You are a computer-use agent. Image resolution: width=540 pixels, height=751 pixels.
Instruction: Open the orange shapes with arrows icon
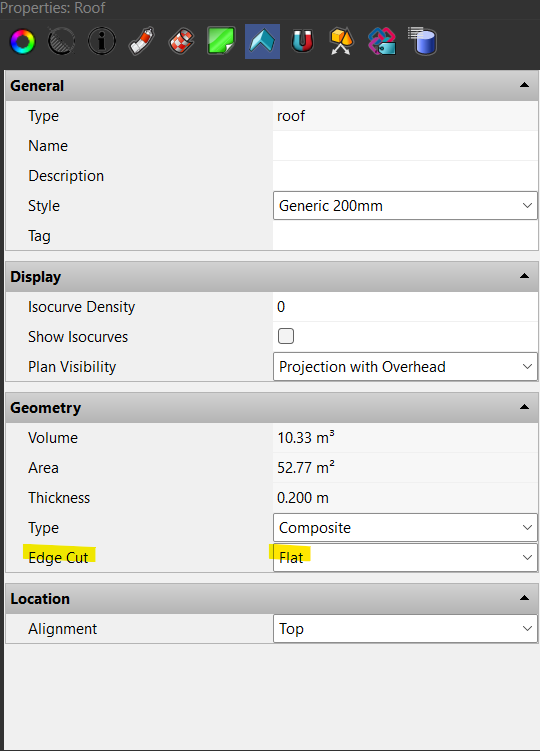point(342,41)
